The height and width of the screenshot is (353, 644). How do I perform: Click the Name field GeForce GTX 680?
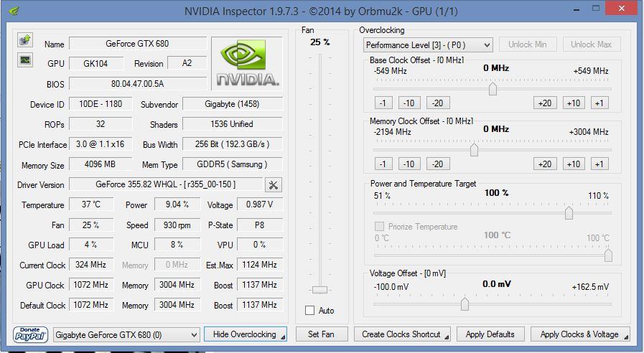click(x=138, y=44)
